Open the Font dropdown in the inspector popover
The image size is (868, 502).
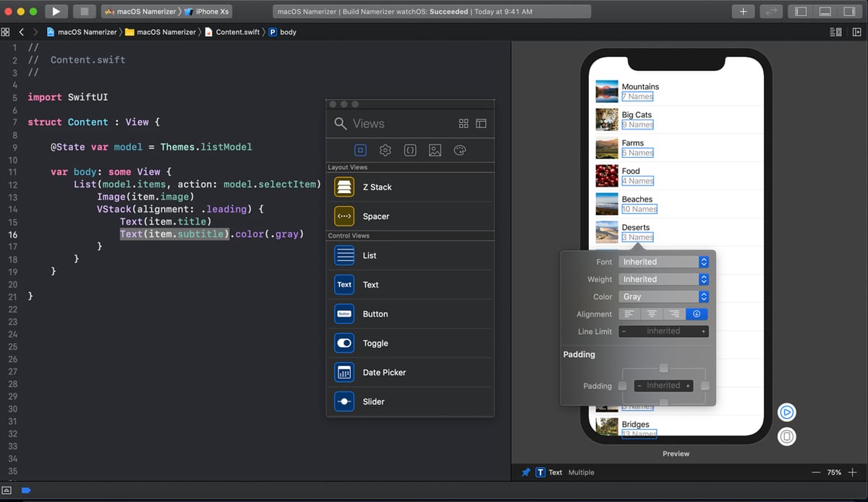663,262
